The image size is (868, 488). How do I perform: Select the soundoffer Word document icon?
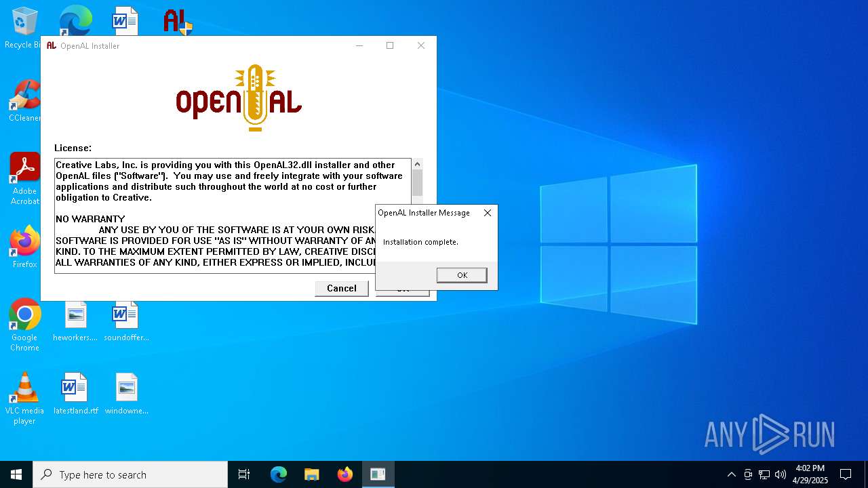[x=126, y=321]
